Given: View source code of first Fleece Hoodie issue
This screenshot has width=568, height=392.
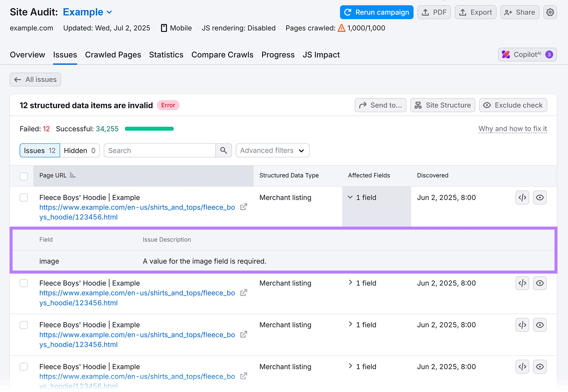Looking at the screenshot, I should pos(522,197).
